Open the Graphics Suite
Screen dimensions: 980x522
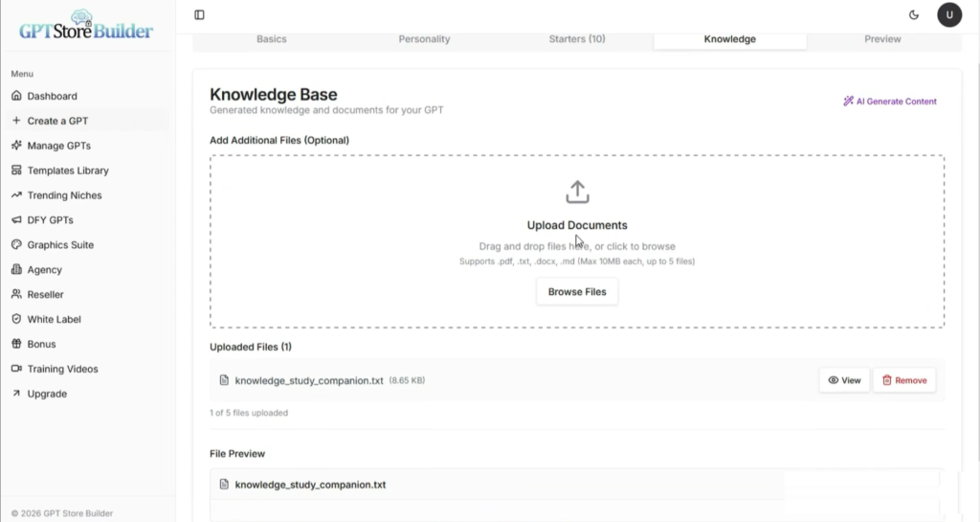(x=60, y=245)
